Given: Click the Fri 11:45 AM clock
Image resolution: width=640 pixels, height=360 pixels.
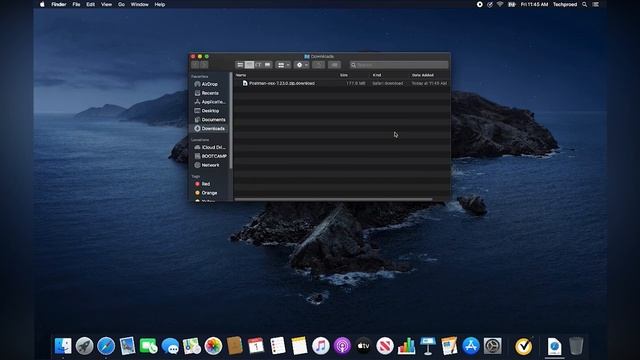Looking at the screenshot, I should pyautogui.click(x=534, y=4).
